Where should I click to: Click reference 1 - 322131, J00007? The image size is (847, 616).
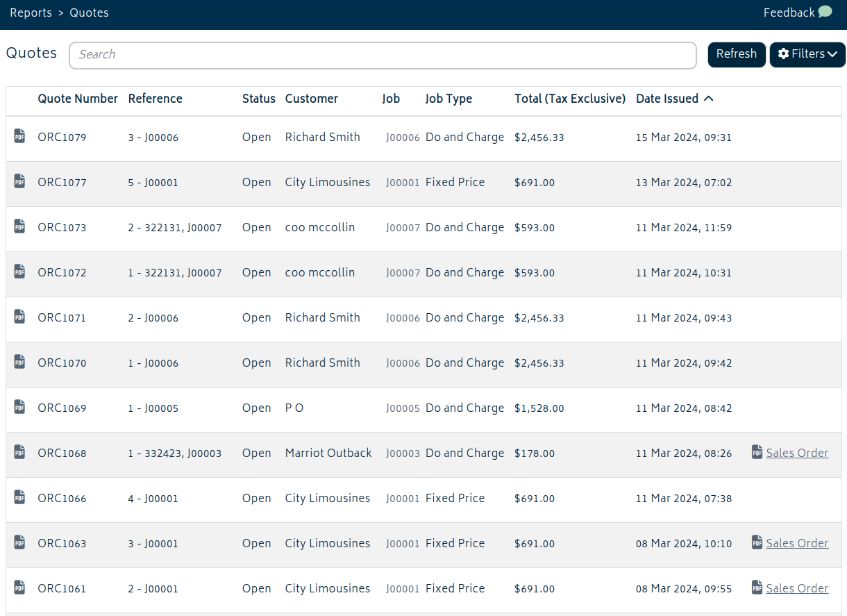pyautogui.click(x=175, y=273)
